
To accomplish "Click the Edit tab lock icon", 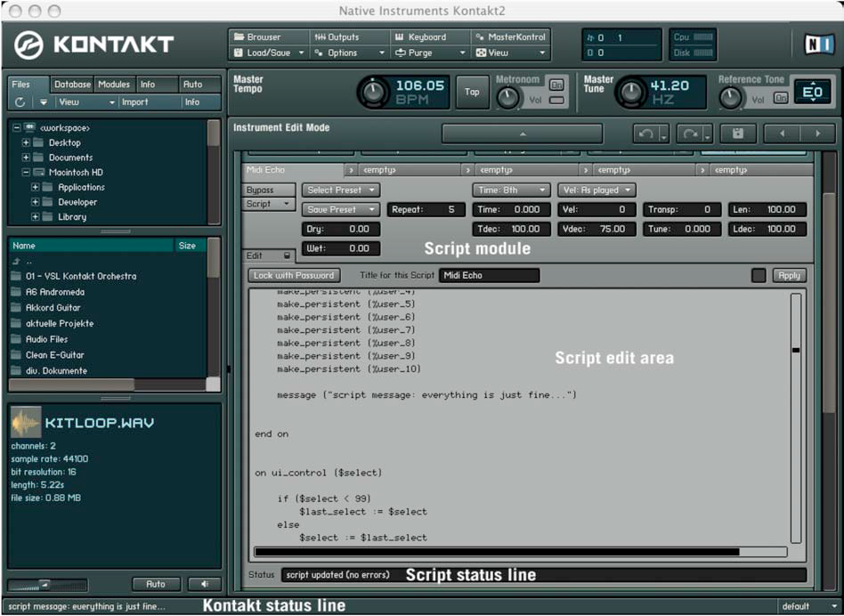I will [x=287, y=256].
